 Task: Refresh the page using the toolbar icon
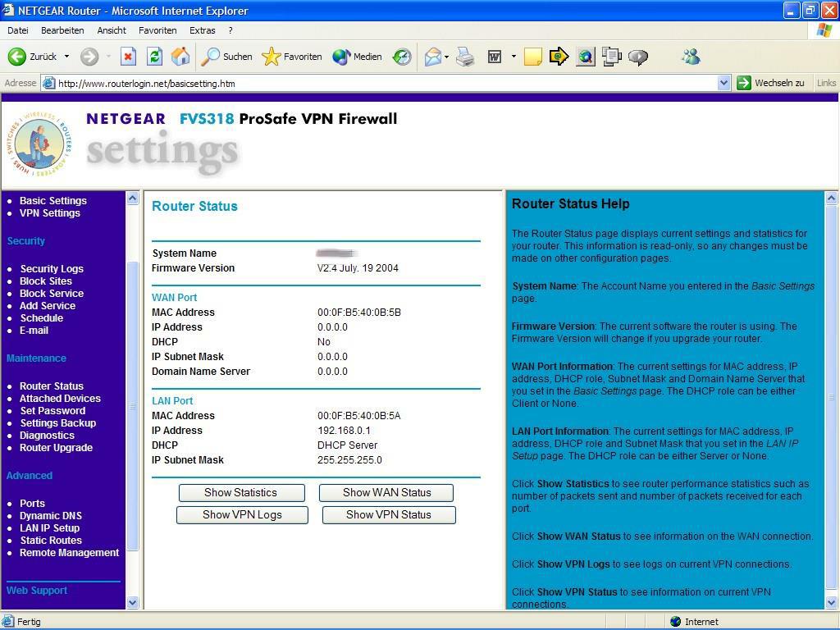(x=155, y=57)
